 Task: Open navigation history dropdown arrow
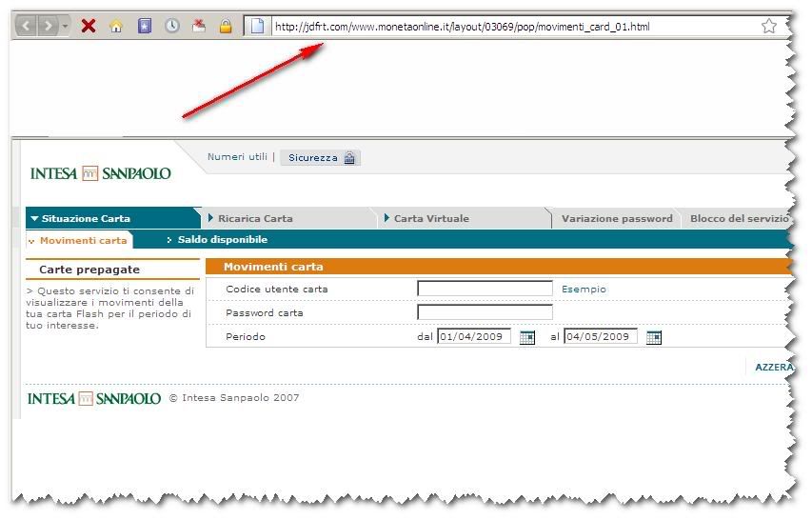(65, 26)
